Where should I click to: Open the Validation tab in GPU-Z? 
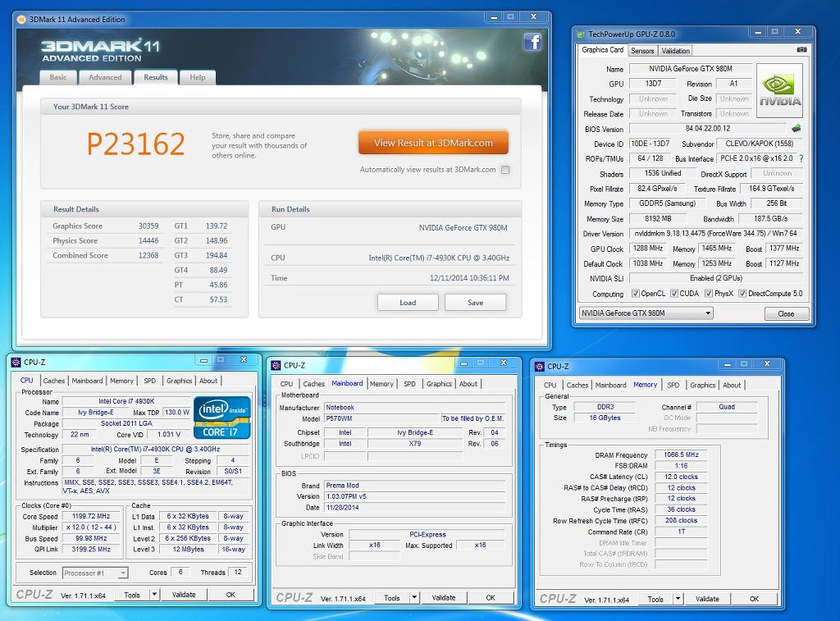tap(675, 51)
